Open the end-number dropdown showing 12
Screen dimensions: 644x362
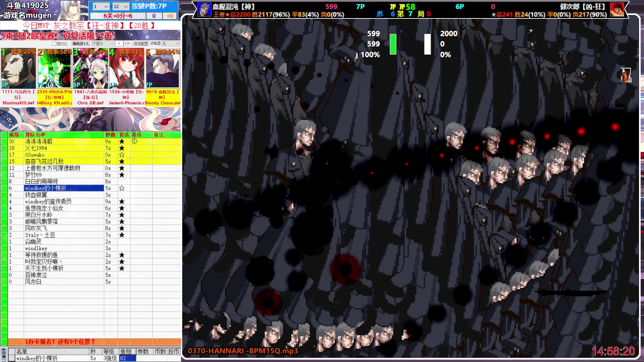tap(120, 6)
